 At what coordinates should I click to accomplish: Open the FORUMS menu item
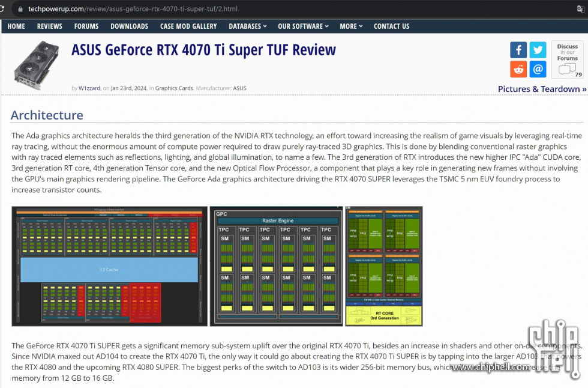coord(86,26)
